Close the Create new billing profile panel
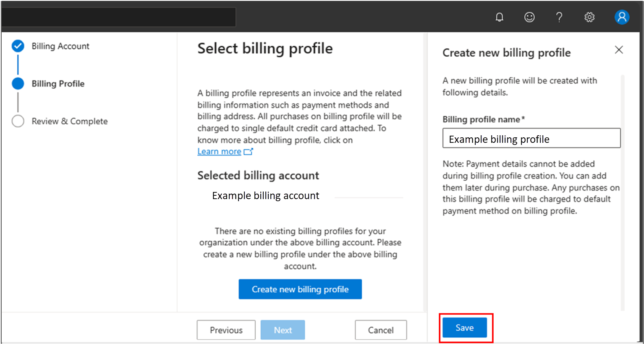644x344 pixels. tap(619, 50)
